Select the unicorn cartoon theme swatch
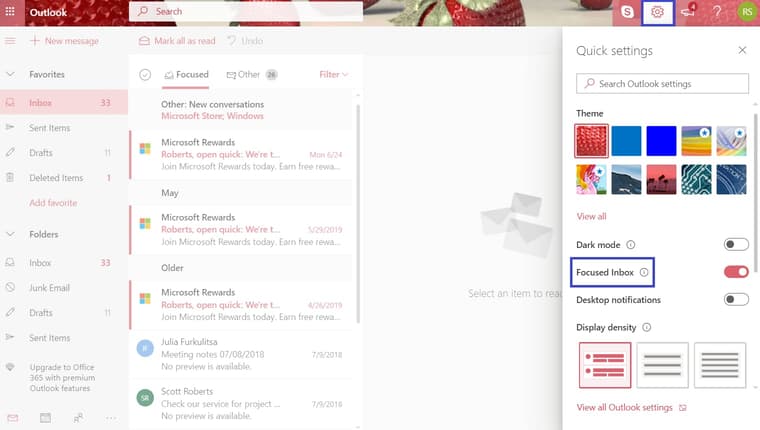 591,179
